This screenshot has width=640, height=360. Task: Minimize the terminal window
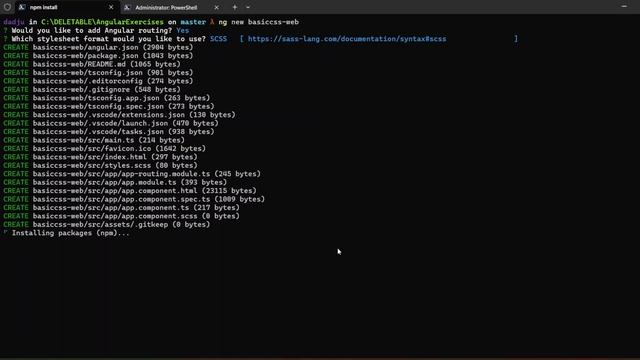pos(624,7)
